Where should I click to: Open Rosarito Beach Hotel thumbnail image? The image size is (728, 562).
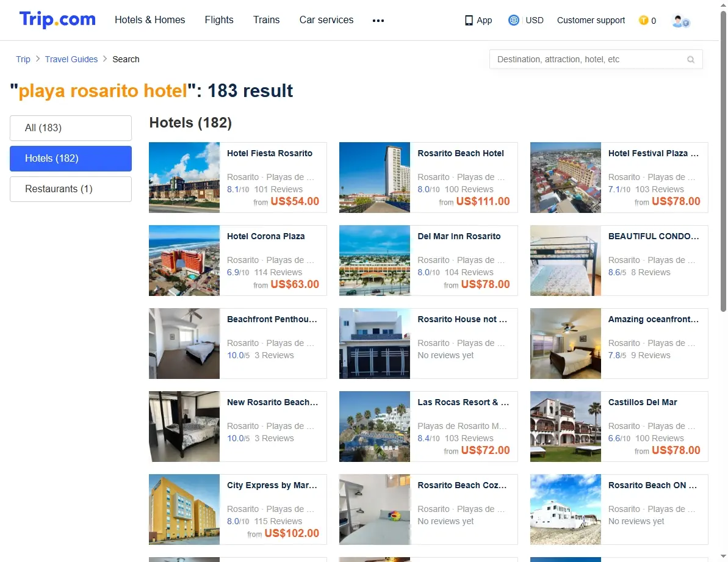pos(375,178)
